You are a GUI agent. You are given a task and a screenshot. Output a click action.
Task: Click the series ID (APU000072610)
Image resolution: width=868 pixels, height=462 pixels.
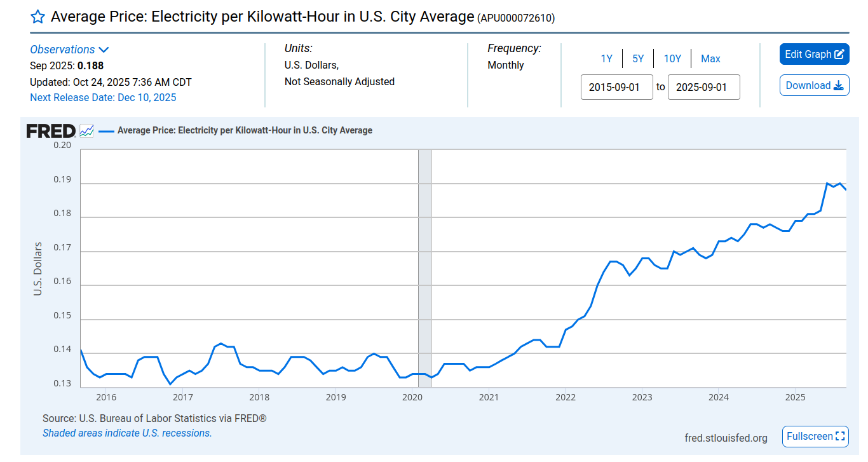tap(516, 18)
